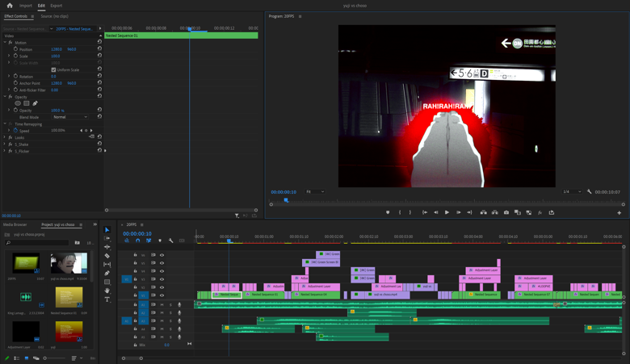Viewport: 630px width, 364px height.
Task: Collapse the Opacity effect group
Action: coord(5,97)
